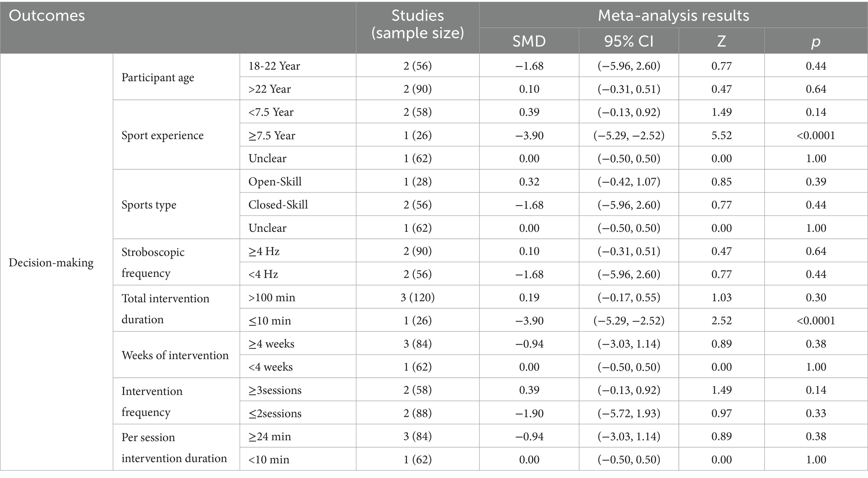Select the Weeks of intervention cell
Viewport: 868px width, 478px height.
tap(175, 355)
